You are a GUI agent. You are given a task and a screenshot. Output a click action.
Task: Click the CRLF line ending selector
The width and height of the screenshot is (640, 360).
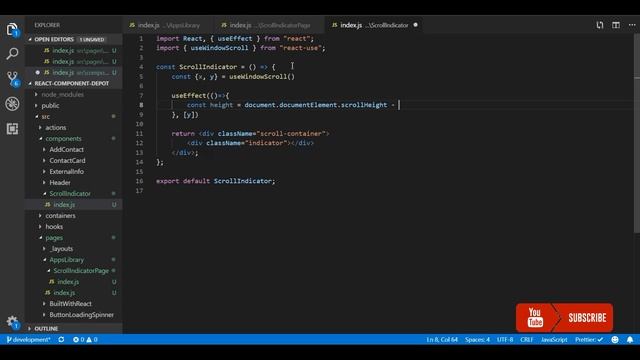pyautogui.click(x=527, y=340)
